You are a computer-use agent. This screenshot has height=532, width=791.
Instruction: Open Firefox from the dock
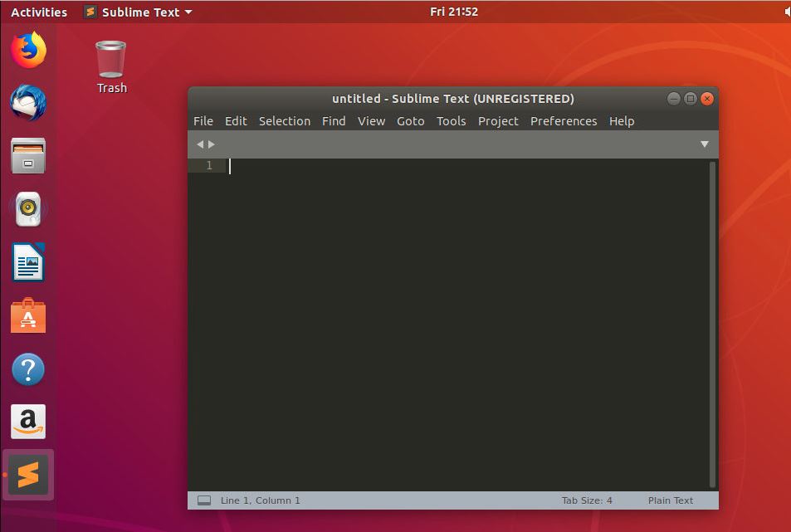pos(28,50)
